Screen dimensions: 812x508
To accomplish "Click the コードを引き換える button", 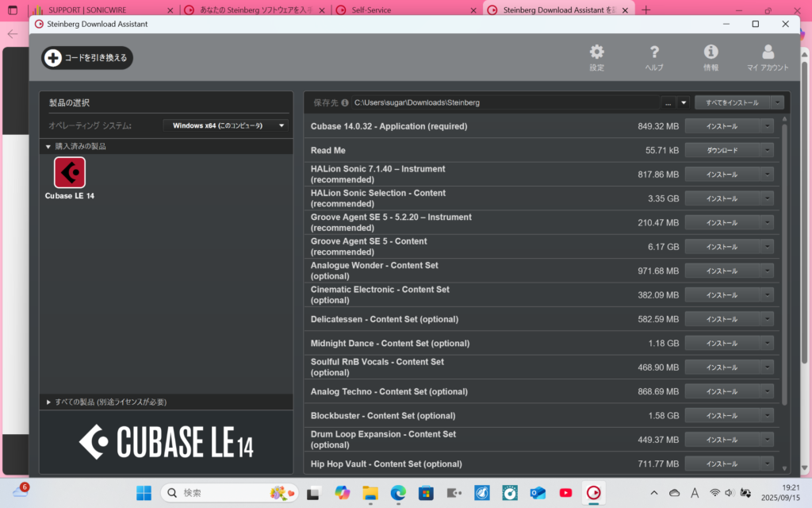I will click(x=87, y=58).
